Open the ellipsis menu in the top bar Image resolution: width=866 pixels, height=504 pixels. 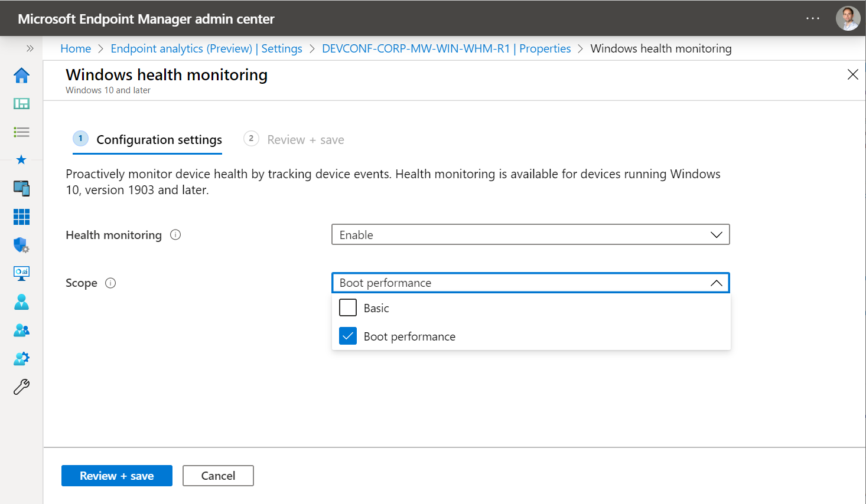813,18
